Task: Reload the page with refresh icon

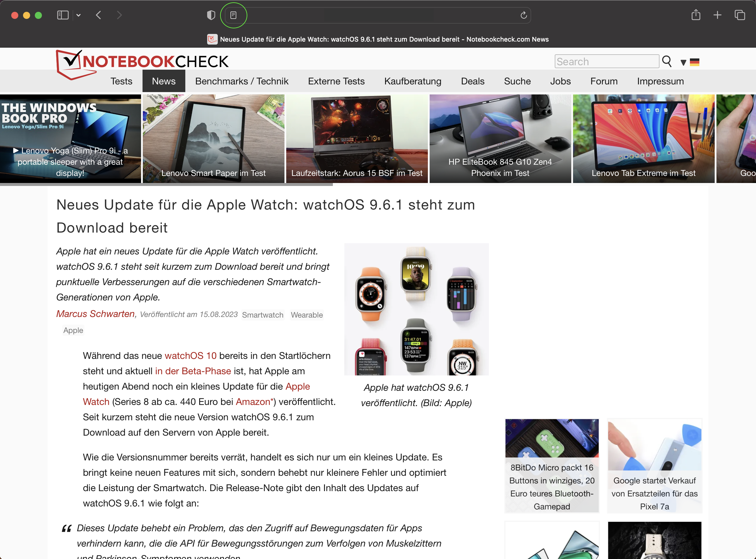Action: 523,15
